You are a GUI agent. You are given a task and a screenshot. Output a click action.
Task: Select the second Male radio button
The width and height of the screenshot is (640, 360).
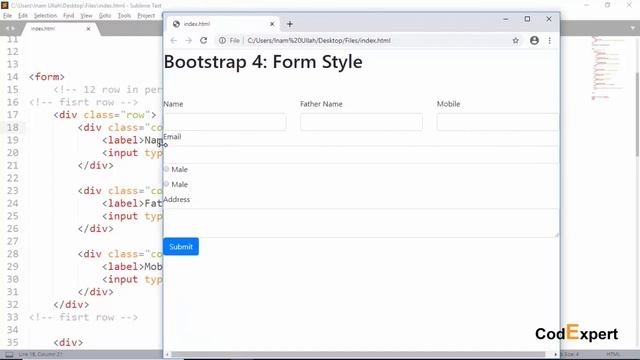[166, 184]
